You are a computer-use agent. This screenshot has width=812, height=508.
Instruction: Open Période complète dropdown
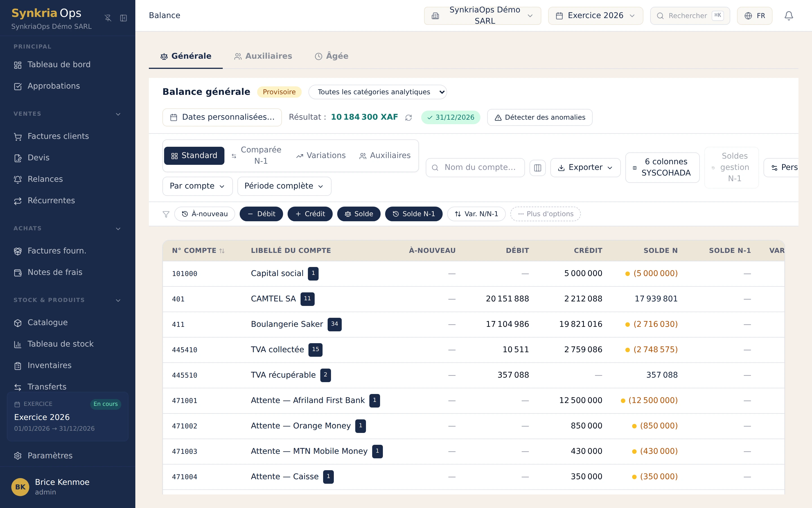point(284,186)
